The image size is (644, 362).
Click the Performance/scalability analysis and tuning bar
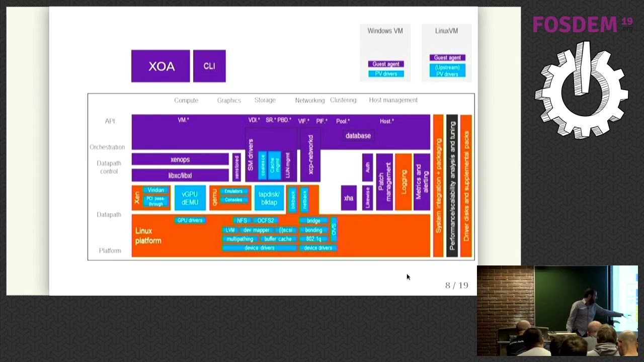click(x=452, y=186)
